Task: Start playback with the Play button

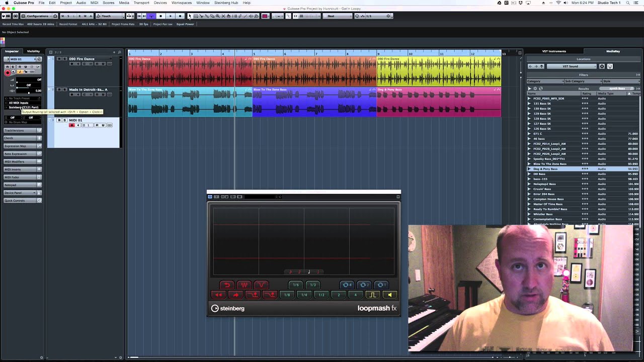Action: click(171, 16)
